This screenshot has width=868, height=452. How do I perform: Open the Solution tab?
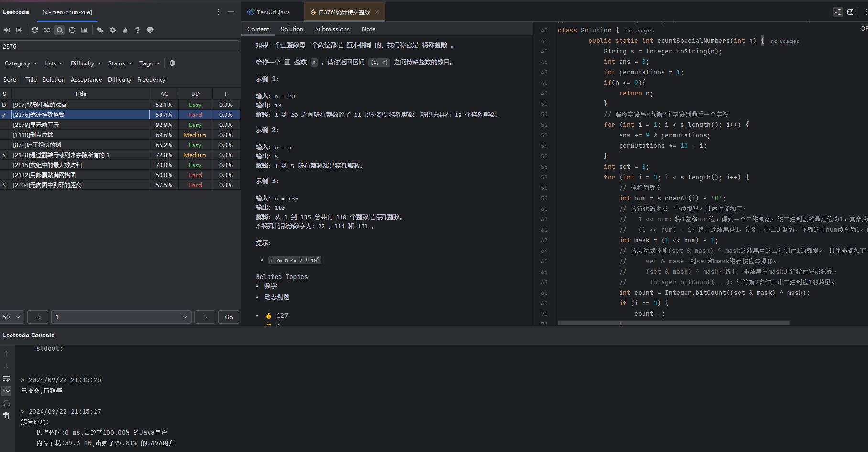[292, 29]
